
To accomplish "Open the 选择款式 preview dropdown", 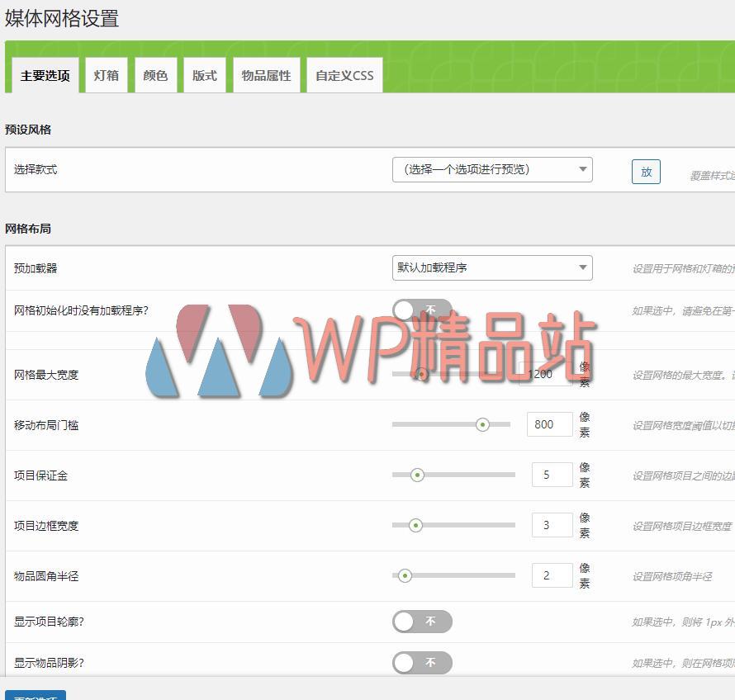I will click(492, 170).
